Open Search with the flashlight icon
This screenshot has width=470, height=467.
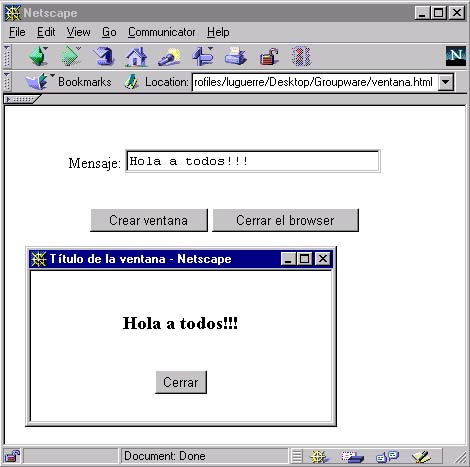[169, 57]
